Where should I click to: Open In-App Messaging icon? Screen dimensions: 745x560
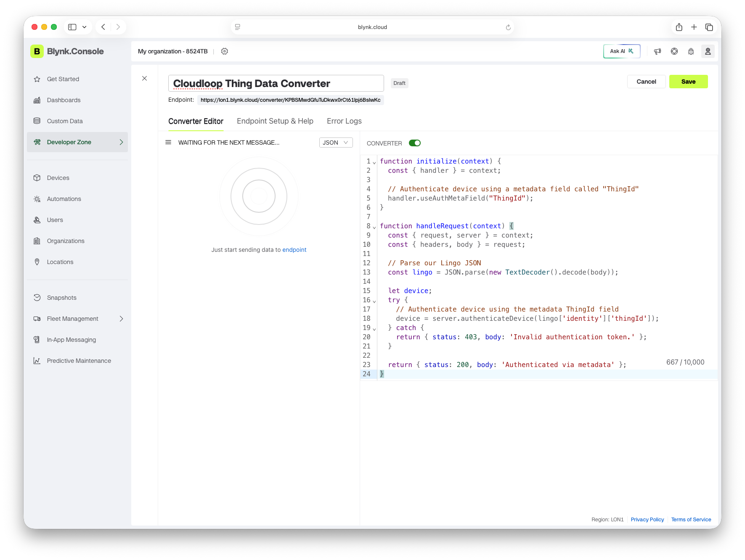(x=37, y=340)
